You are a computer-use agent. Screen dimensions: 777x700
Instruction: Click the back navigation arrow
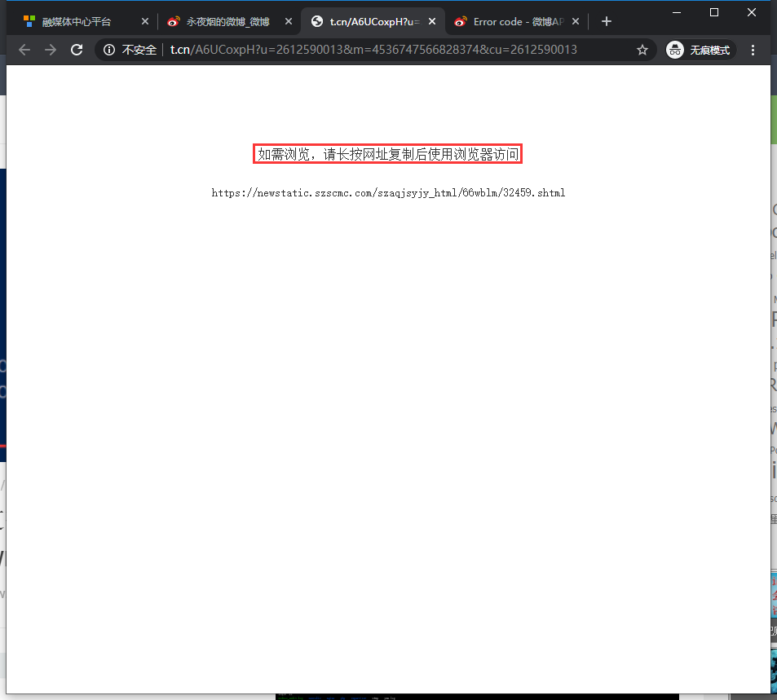pyautogui.click(x=24, y=50)
